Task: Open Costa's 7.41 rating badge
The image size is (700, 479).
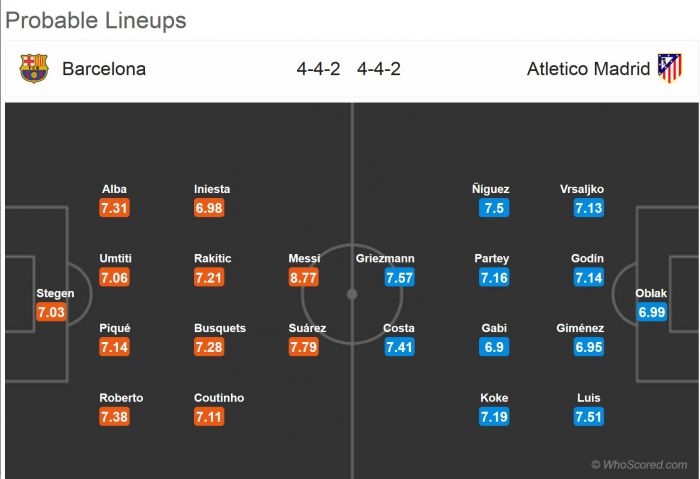Action: 399,348
